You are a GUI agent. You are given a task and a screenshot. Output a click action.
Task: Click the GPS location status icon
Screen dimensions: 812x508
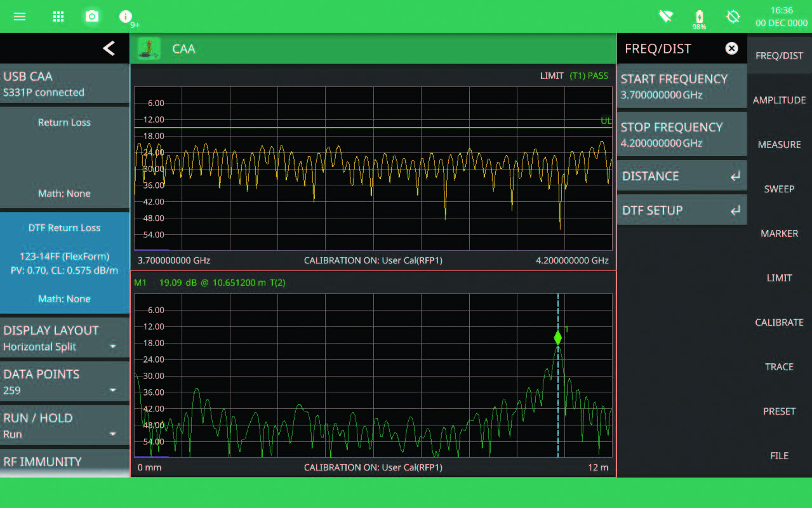pyautogui.click(x=733, y=17)
